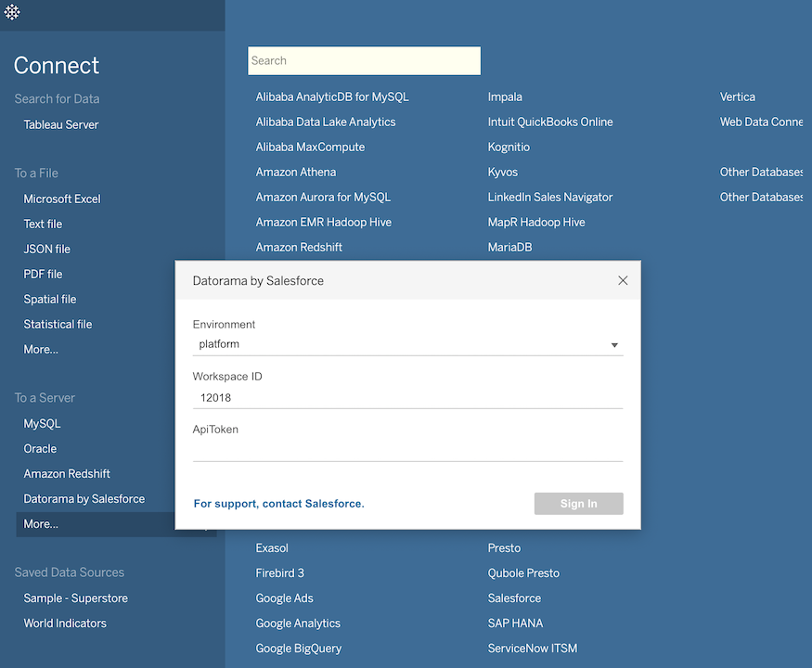Image resolution: width=812 pixels, height=668 pixels.
Task: Select Datorama by Salesforce in sidebar
Action: [x=84, y=499]
